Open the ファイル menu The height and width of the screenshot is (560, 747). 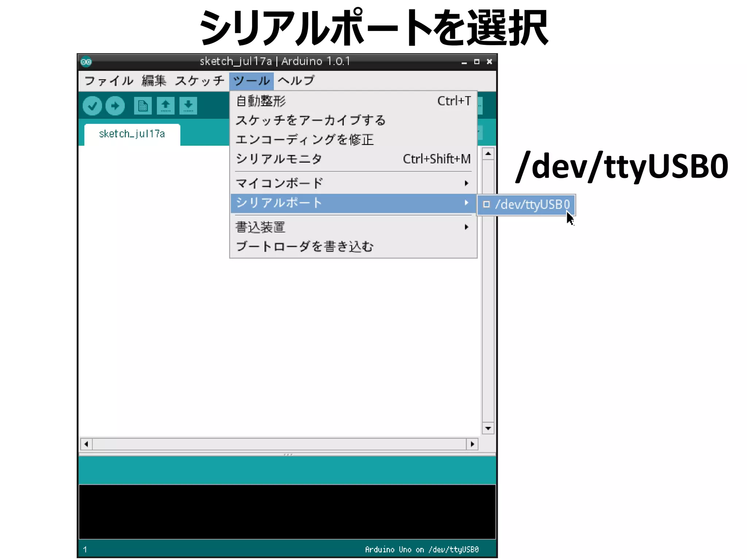click(109, 81)
